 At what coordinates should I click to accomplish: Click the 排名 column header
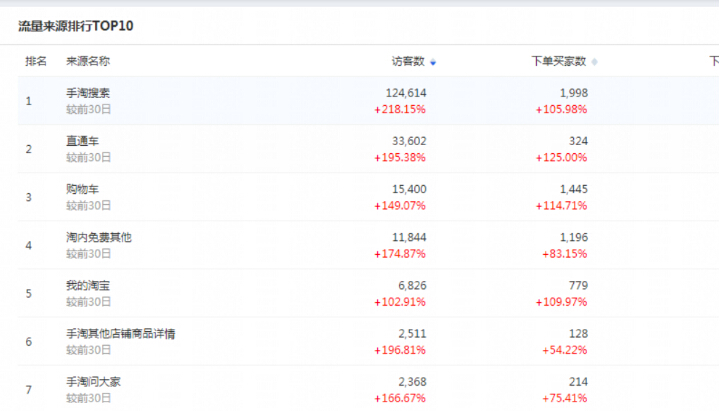coord(36,61)
